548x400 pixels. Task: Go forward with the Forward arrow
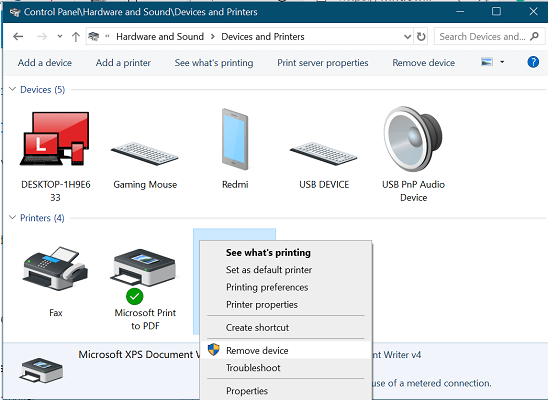(x=42, y=36)
